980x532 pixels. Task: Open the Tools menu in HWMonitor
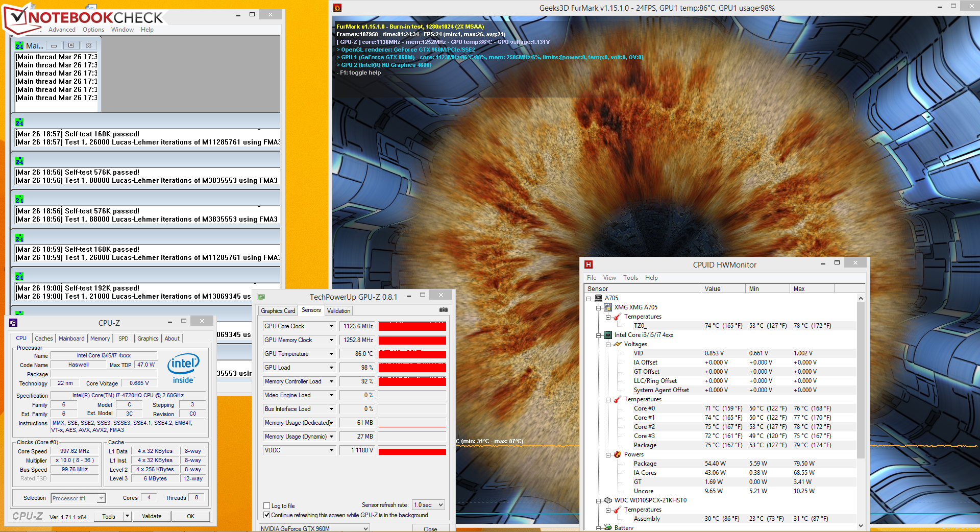[x=630, y=278]
